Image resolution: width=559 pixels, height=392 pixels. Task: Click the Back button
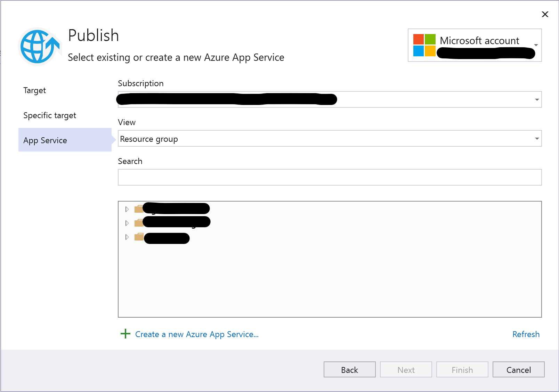click(349, 369)
